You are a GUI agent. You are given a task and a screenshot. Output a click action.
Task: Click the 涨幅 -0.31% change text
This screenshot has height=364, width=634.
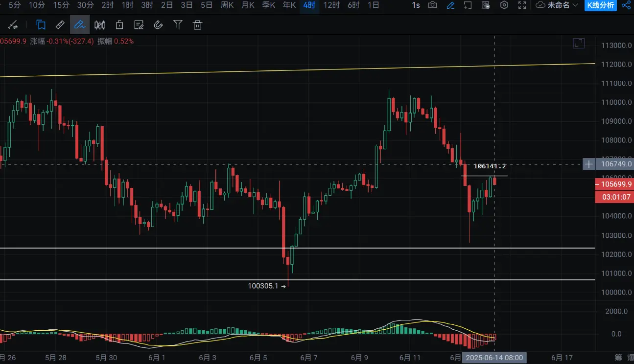(x=62, y=42)
